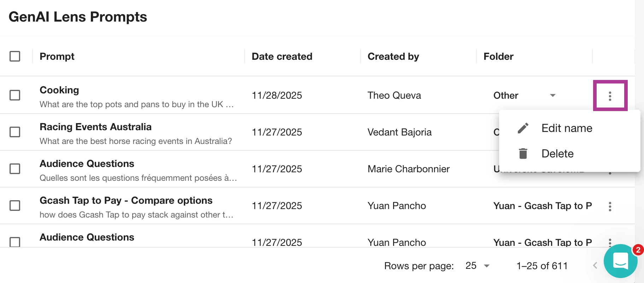Toggle the select-all checkbox in header
The width and height of the screenshot is (644, 283).
pos(15,56)
